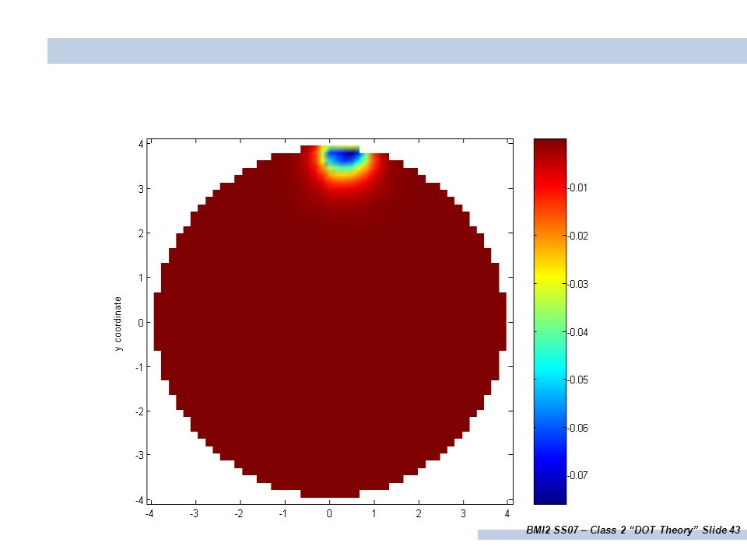Click the y-axis tick label -3
The image size is (747, 560).
(x=139, y=455)
